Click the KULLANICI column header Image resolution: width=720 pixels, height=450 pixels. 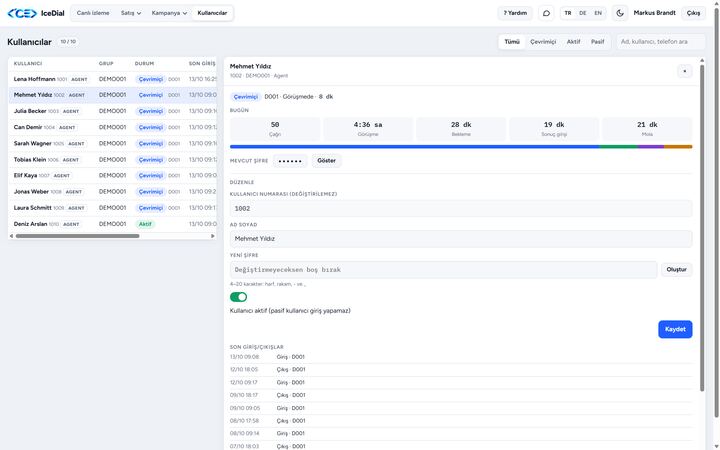click(x=28, y=63)
